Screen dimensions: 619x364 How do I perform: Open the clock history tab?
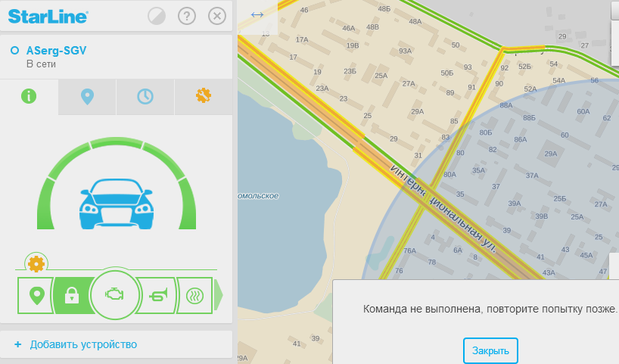145,96
